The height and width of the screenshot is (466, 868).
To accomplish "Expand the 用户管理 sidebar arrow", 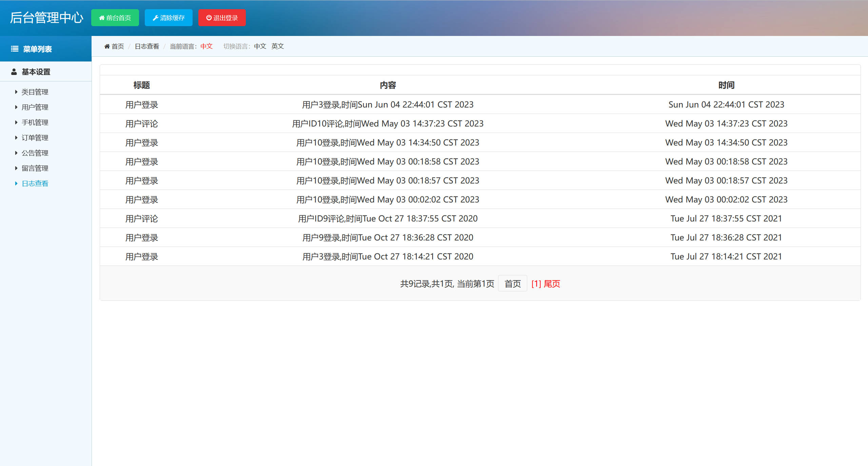I will click(16, 107).
